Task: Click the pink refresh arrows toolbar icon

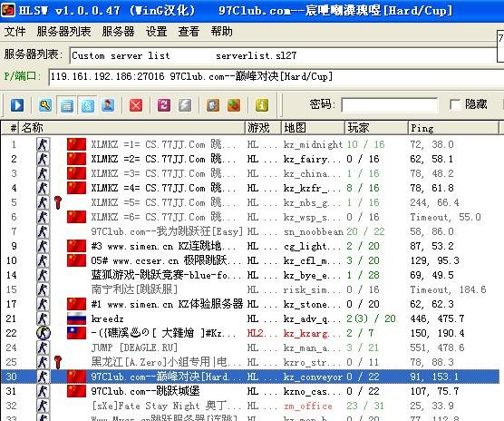Action: (x=164, y=105)
